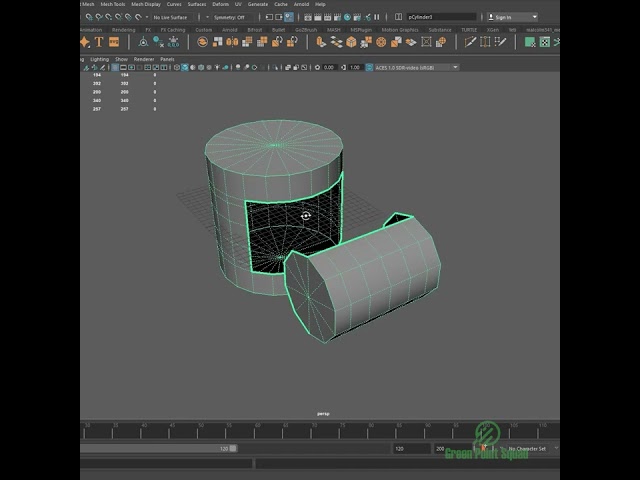
Task: Switch to the FX Caching shelf tab
Action: pyautogui.click(x=173, y=30)
